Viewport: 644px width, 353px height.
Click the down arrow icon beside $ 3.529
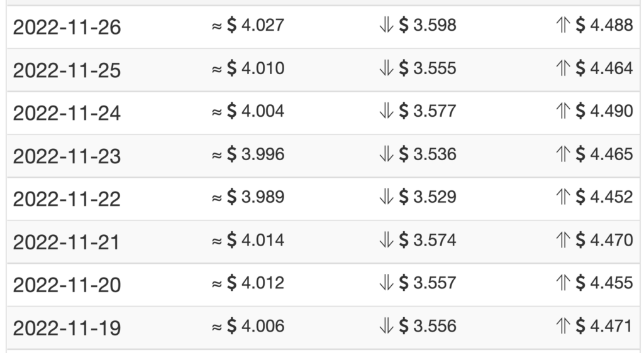pos(387,197)
